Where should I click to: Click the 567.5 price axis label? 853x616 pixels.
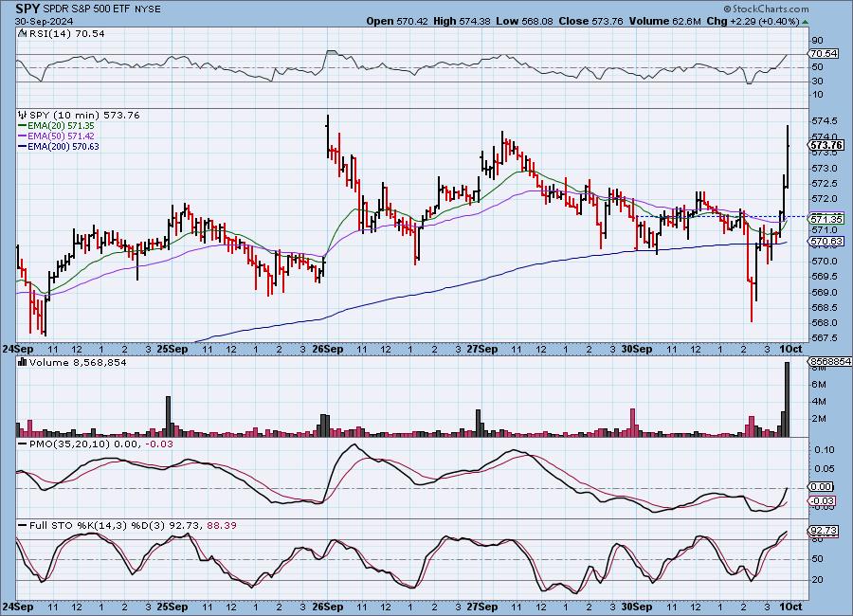[825, 338]
